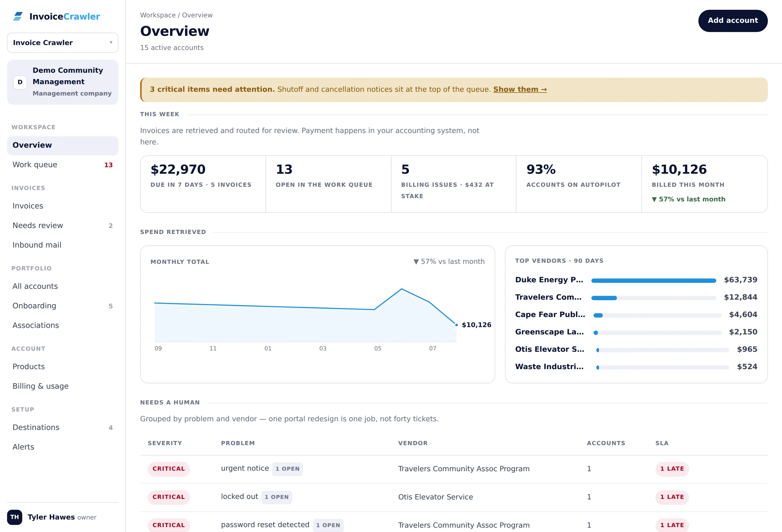Screen dimensions: 782x532
Task: Navigate to All accounts
Action: [62, 286]
